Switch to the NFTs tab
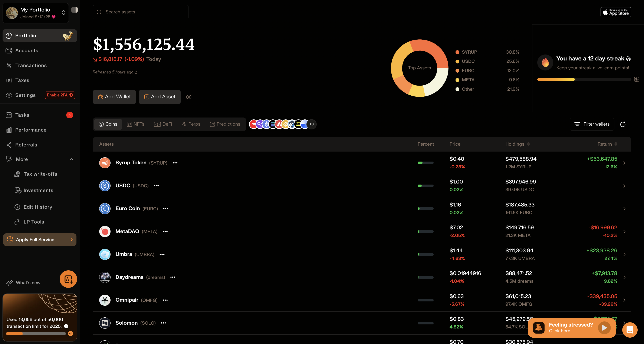The width and height of the screenshot is (644, 344). [x=136, y=124]
